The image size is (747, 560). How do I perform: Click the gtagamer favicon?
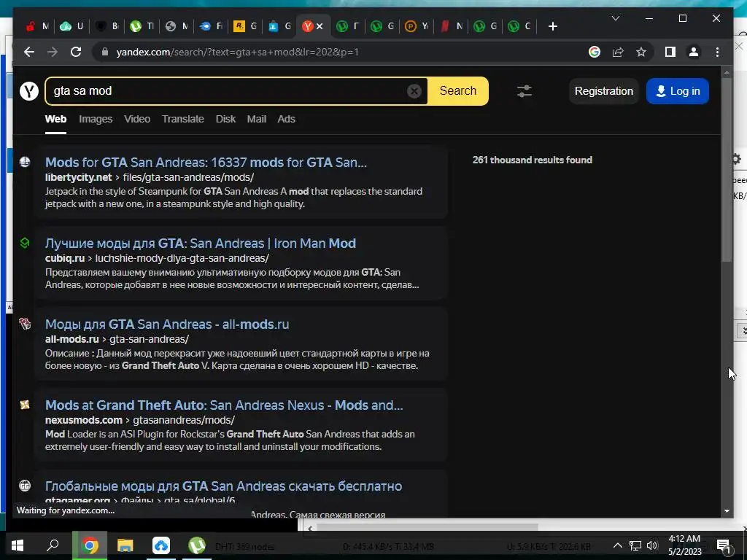point(25,486)
